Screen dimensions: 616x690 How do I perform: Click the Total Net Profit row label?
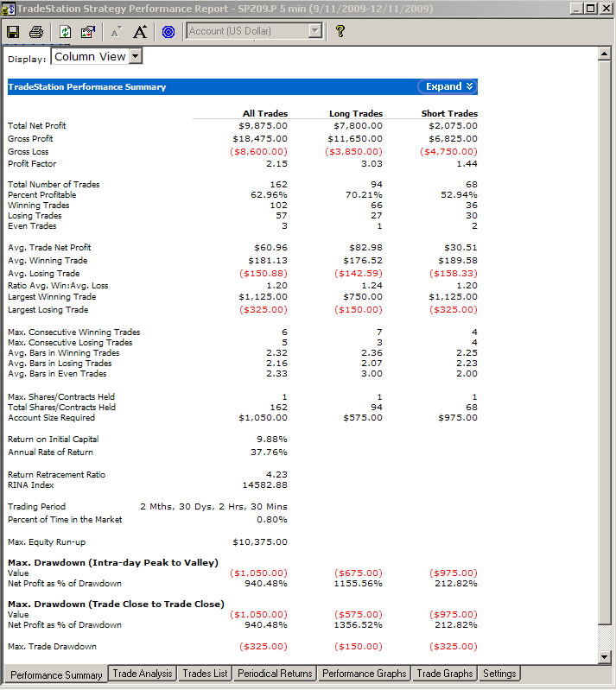tap(36, 126)
